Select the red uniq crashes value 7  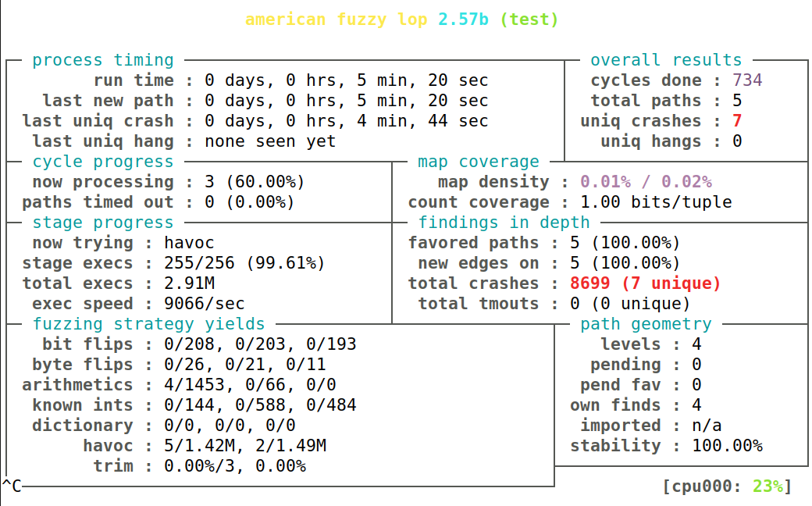point(737,121)
